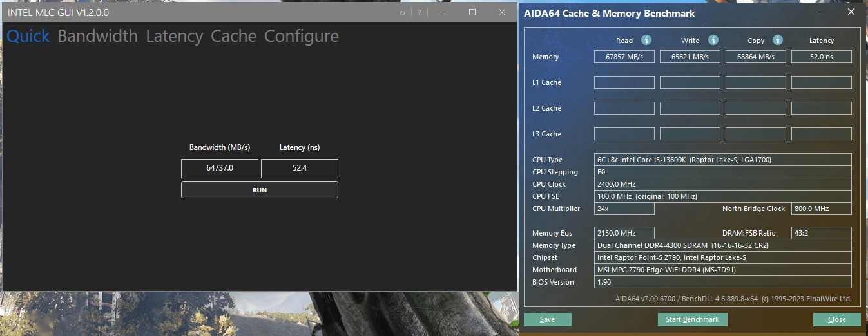Screen dimensions: 868x336
Task: Click the CPU Multiplier value 24x
Action: point(624,209)
